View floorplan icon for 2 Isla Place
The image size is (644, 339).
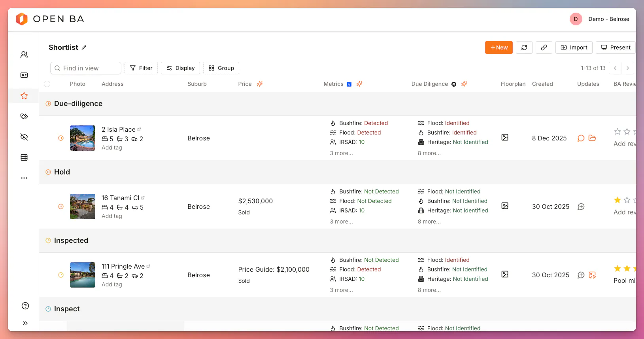coord(505,137)
